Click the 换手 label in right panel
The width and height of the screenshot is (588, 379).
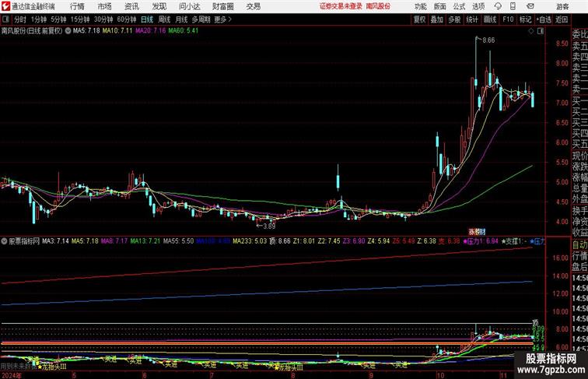(579, 210)
